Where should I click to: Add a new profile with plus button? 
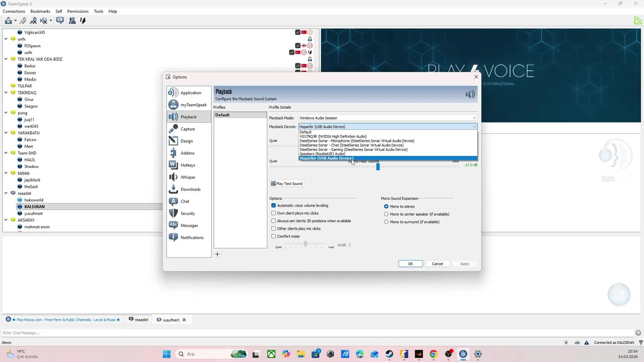217,254
